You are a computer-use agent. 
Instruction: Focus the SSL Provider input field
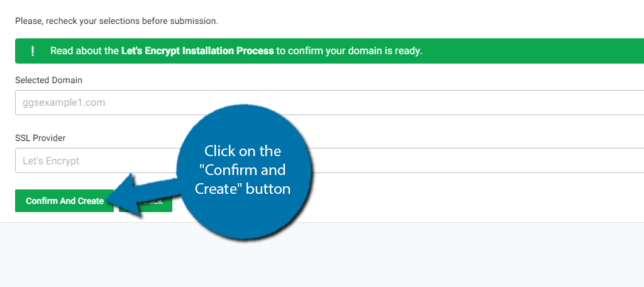pos(330,160)
